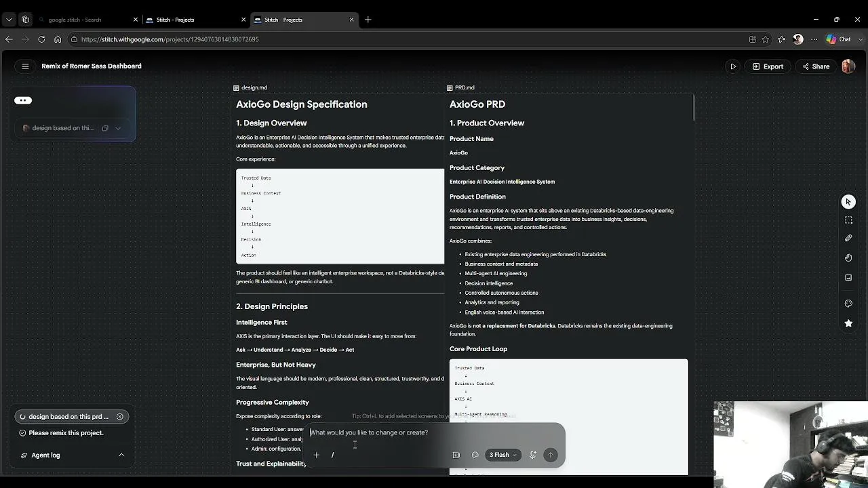
Task: Choose the select cursor tool
Action: [848, 201]
